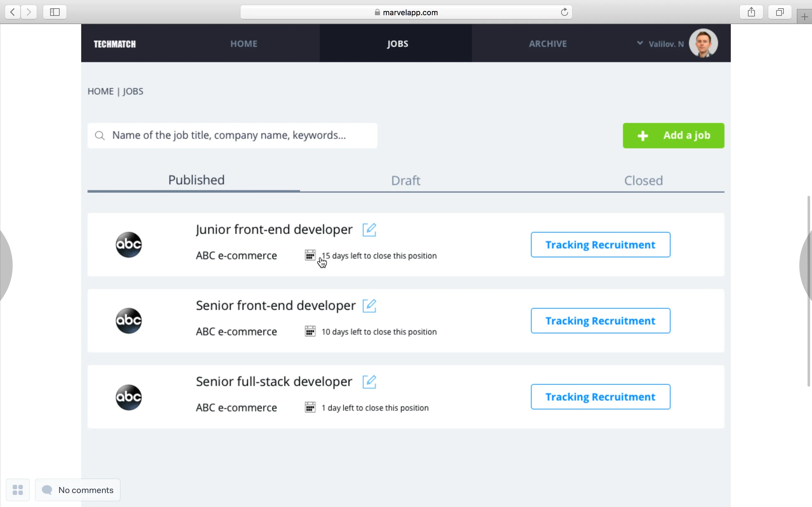Click the calendar icon on the Junior developer listing
Viewport: 812px width, 507px height.
tap(310, 255)
